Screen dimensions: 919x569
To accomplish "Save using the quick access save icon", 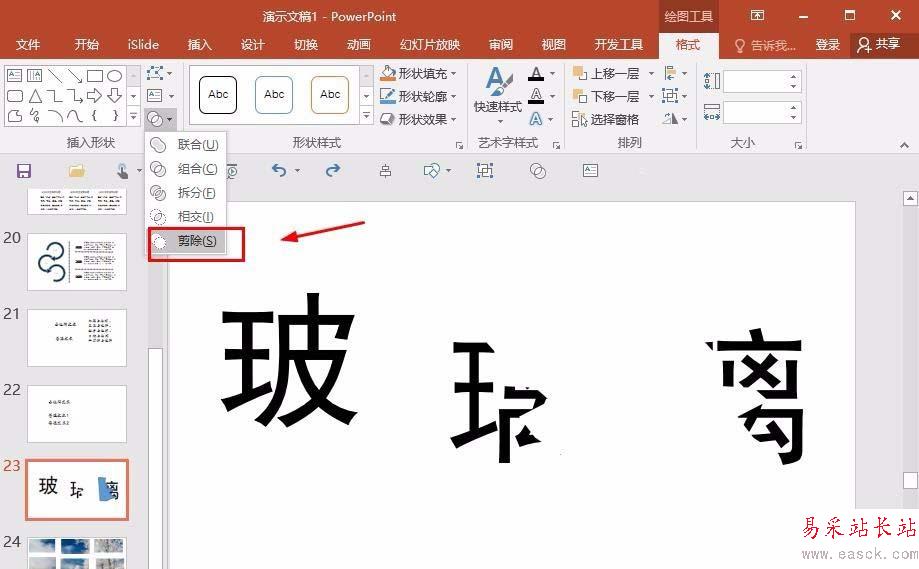I will coord(23,171).
